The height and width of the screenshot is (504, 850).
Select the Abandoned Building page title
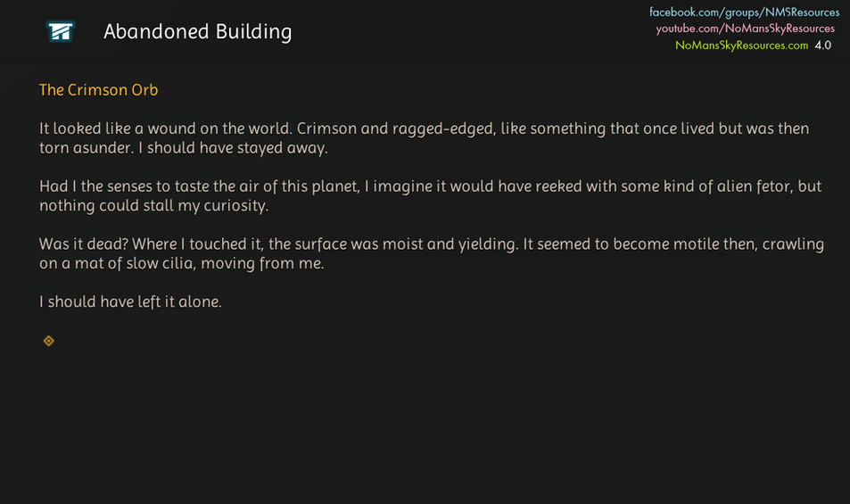tap(197, 32)
